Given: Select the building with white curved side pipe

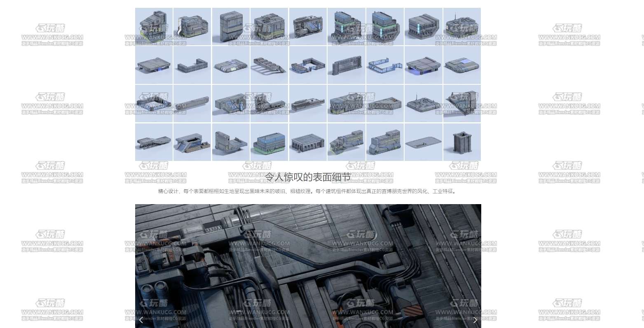Looking at the screenshot, I should pyautogui.click(x=192, y=26).
